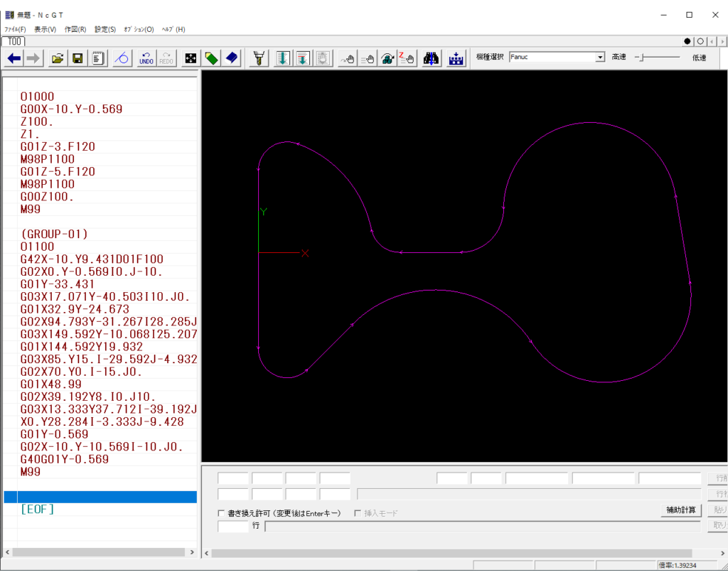Click the hollow circle button
728x582 pixels.
click(700, 41)
